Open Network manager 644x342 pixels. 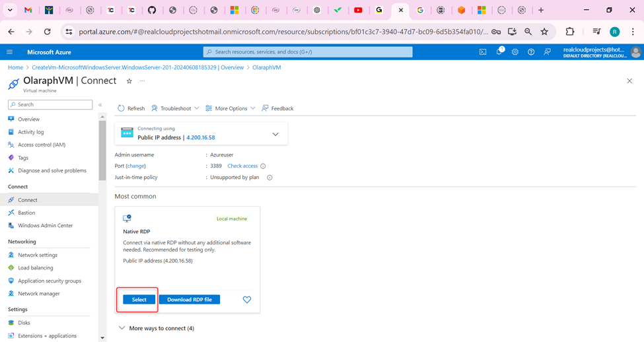point(38,294)
